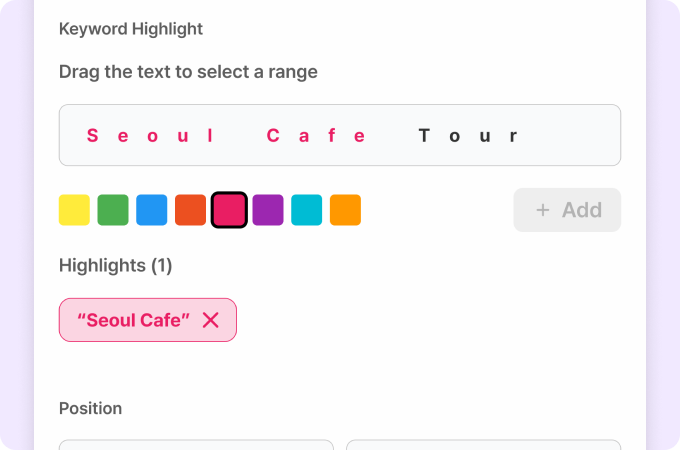Viewport: 680px width, 450px height.
Task: Remove the "Seoul Cafe" highlight with X
Action: [x=211, y=320]
